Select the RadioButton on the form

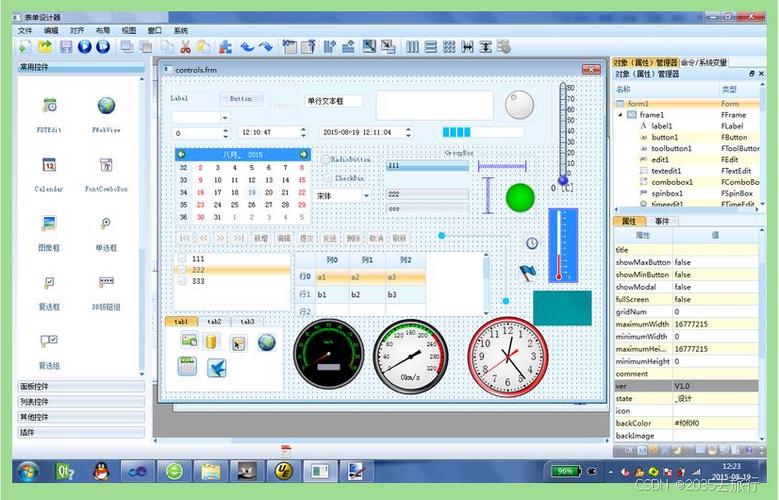[326, 159]
